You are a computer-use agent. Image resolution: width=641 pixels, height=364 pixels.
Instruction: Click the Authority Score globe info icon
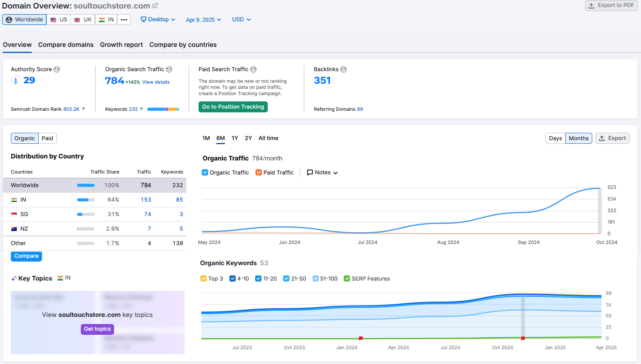click(57, 69)
